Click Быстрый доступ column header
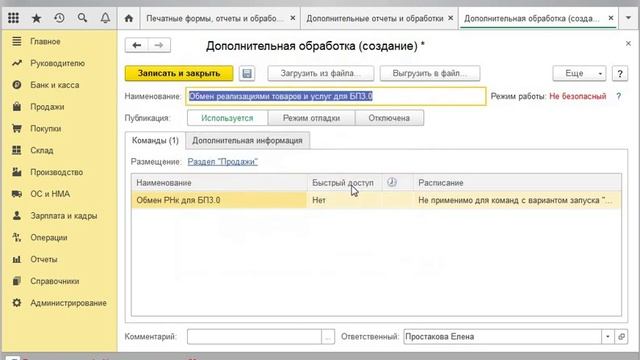This screenshot has width=640, height=360. [343, 183]
